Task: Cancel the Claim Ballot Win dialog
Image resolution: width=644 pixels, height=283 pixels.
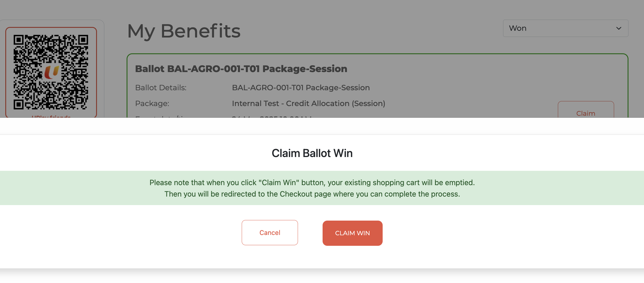Action: pyautogui.click(x=270, y=233)
